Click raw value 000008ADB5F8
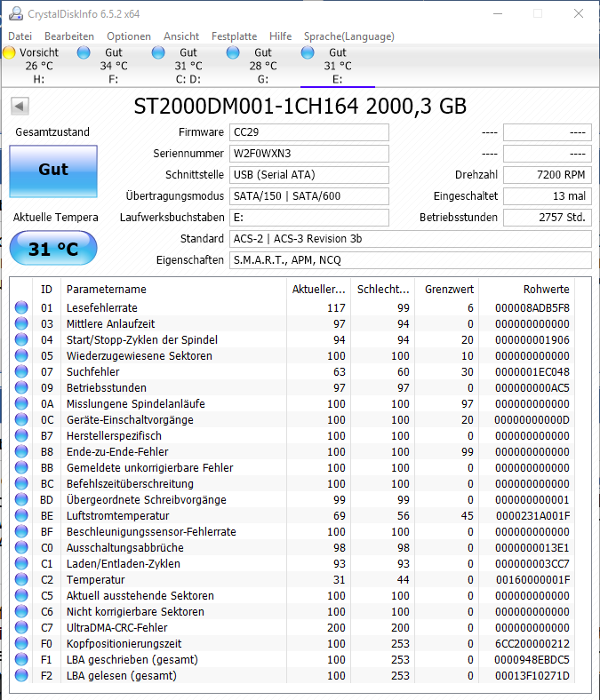600x700 pixels. [x=532, y=307]
